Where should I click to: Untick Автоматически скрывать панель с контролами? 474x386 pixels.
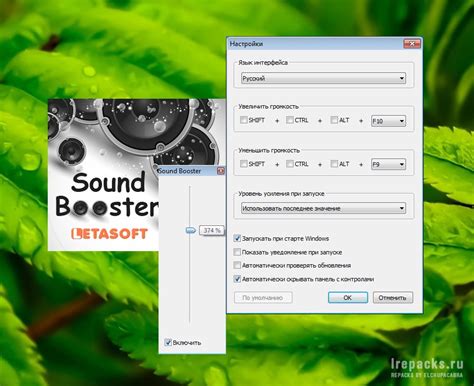point(237,279)
